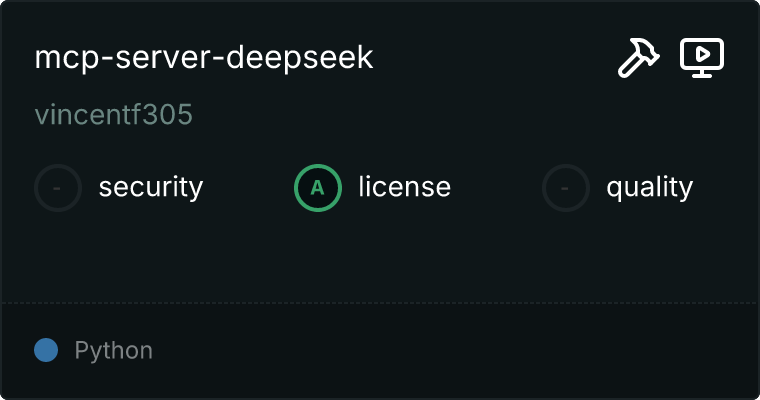Click the card footer beside Python label
This screenshot has height=400, width=760.
[x=456, y=350]
